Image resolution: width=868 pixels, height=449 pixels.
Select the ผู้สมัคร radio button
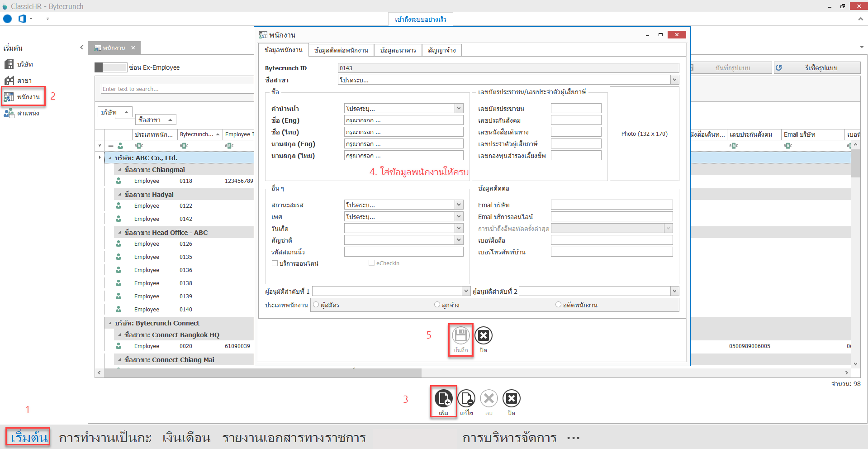[316, 305]
